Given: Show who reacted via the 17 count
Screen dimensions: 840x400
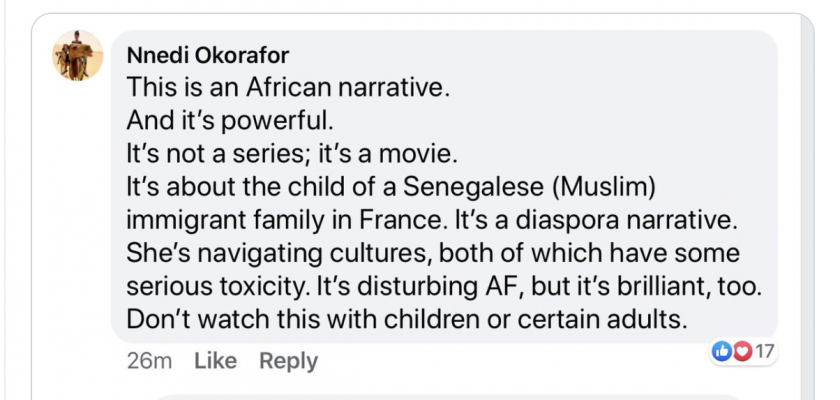Looking at the screenshot, I should (765, 352).
